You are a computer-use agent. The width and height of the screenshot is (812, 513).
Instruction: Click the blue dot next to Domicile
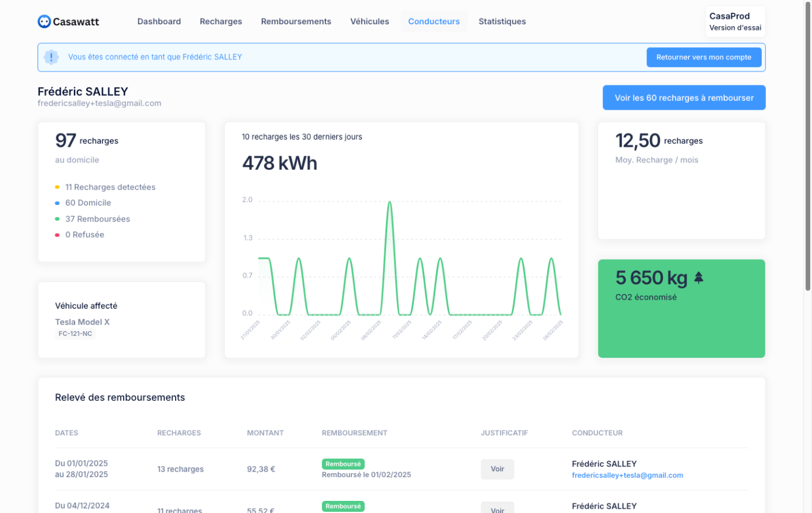click(x=57, y=203)
